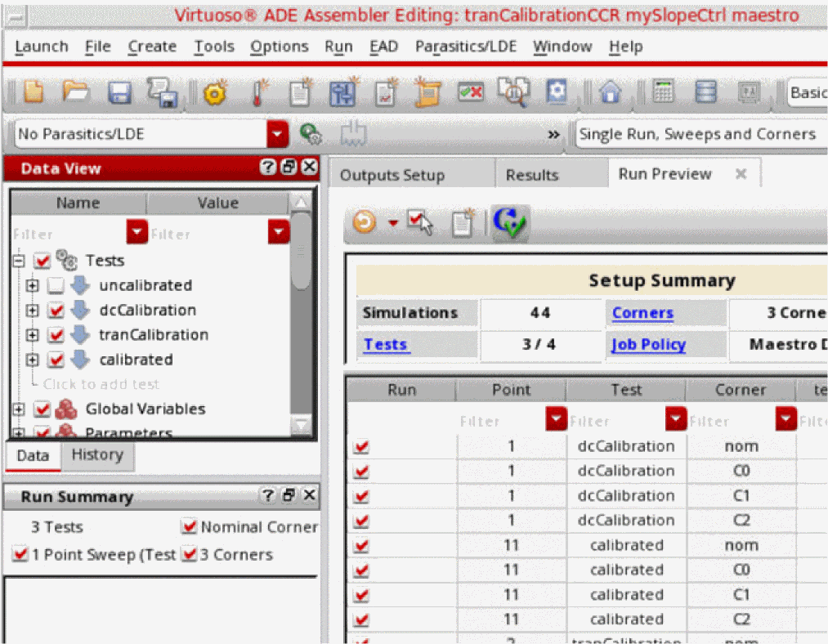Click the orange refresh icon in Run Preview

pyautogui.click(x=365, y=222)
